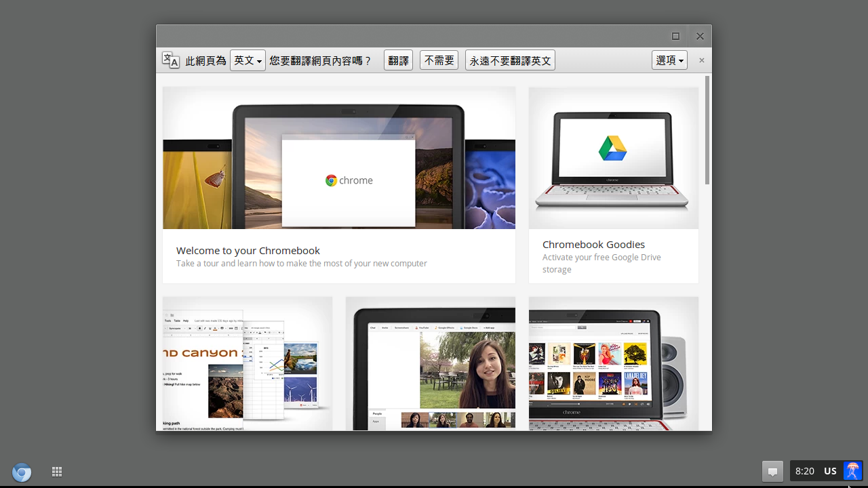Click the user avatar in the system tray

click(852, 470)
